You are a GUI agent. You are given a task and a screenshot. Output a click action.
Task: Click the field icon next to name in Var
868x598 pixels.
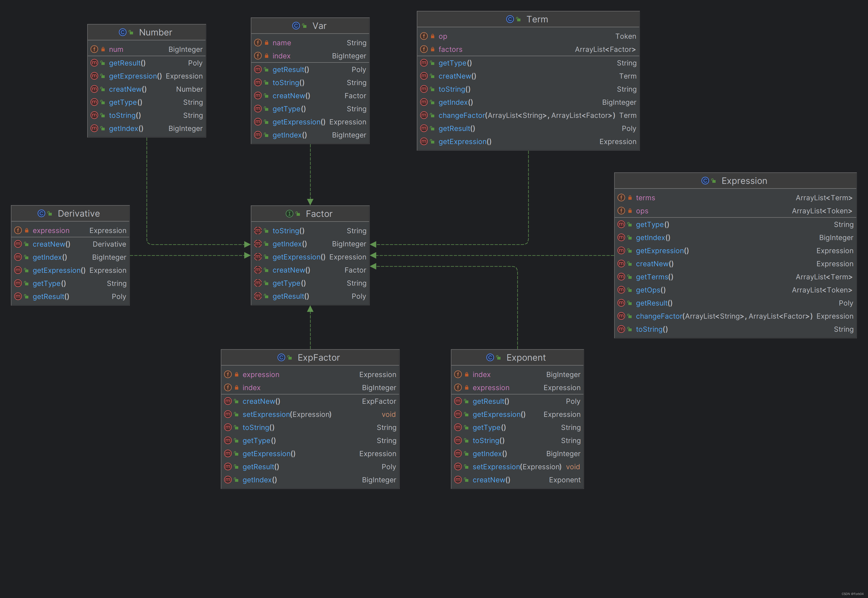pos(258,43)
